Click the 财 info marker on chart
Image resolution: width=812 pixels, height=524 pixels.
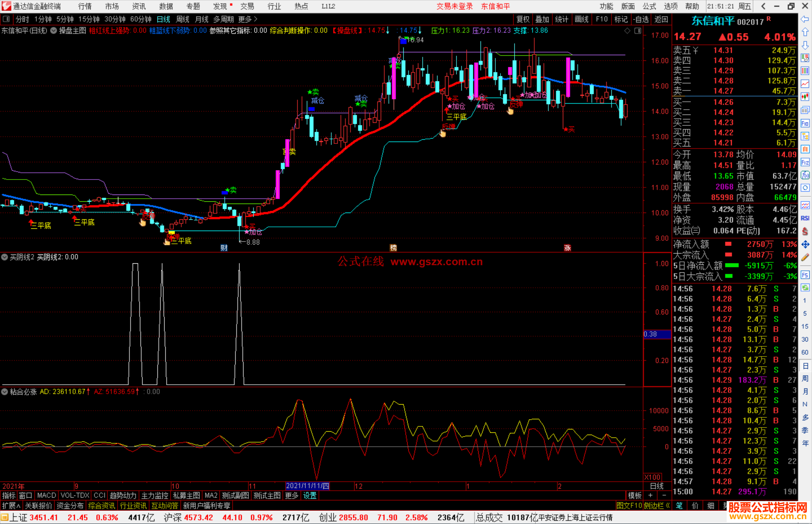[x=224, y=248]
